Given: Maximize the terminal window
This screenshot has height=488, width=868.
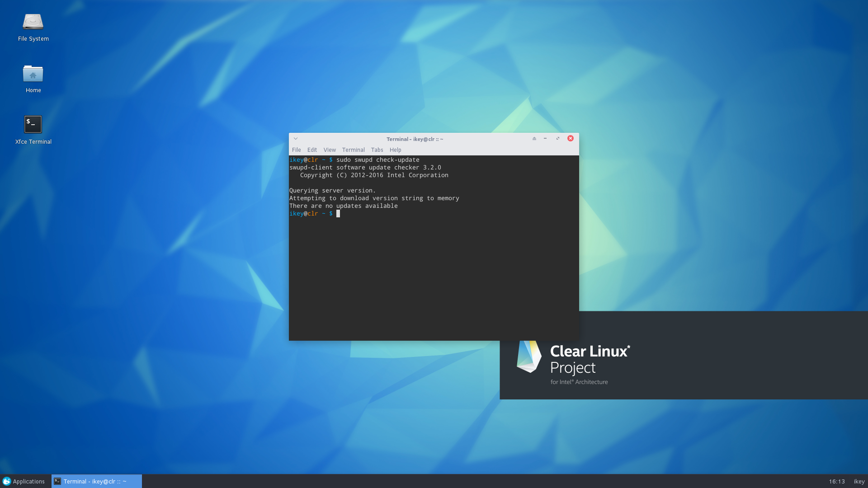Looking at the screenshot, I should point(558,139).
